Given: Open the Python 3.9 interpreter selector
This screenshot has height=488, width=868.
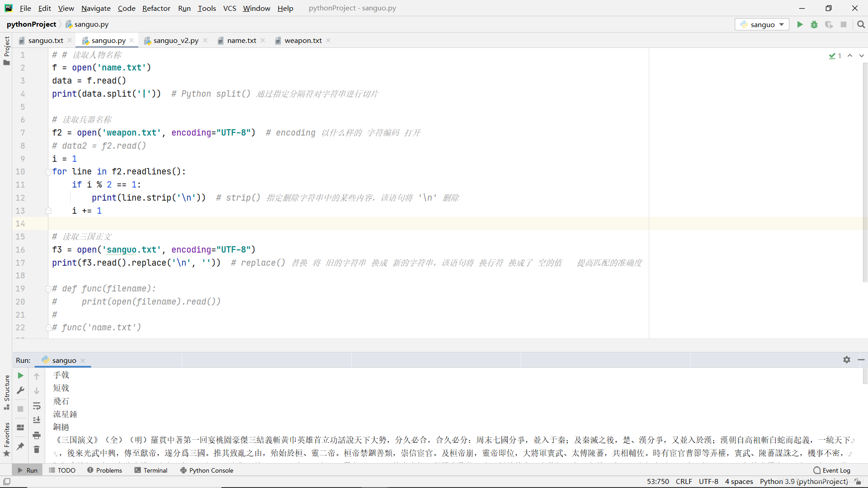Looking at the screenshot, I should [x=804, y=482].
